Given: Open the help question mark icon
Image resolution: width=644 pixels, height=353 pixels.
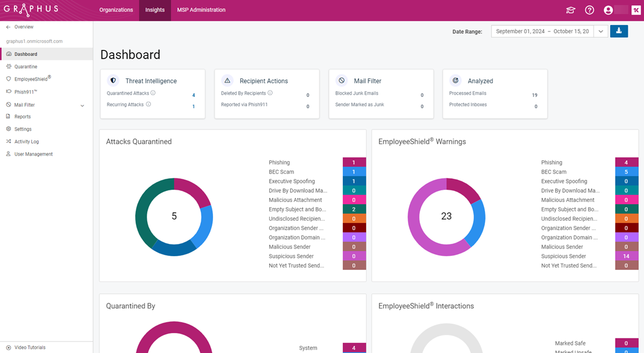Looking at the screenshot, I should (589, 10).
